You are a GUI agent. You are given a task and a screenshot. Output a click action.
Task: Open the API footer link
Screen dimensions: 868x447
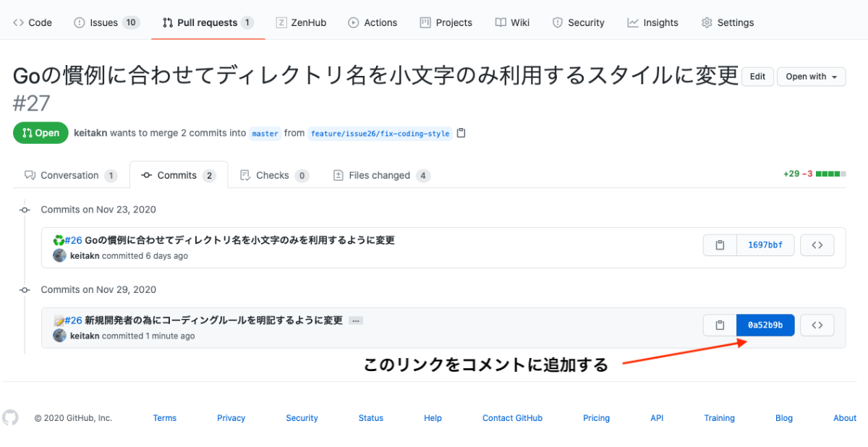click(x=657, y=418)
